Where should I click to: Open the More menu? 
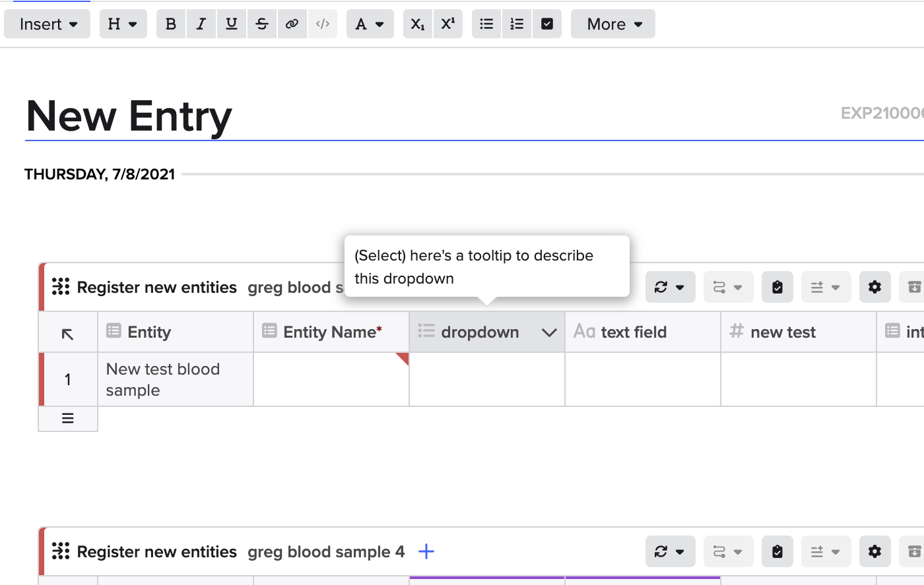(x=612, y=24)
